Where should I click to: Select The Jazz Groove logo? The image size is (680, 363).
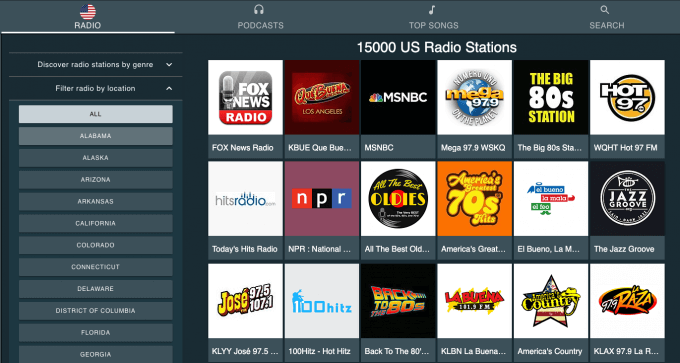point(627,199)
